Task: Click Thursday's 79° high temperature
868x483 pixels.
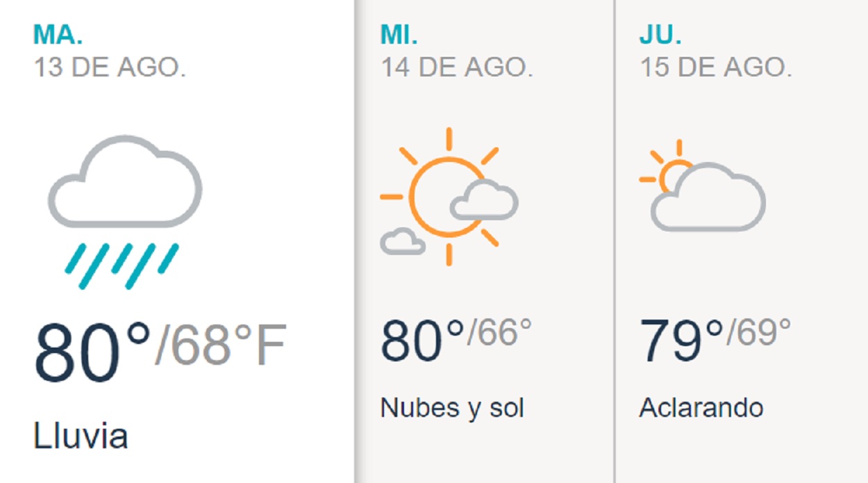Action: click(x=681, y=339)
